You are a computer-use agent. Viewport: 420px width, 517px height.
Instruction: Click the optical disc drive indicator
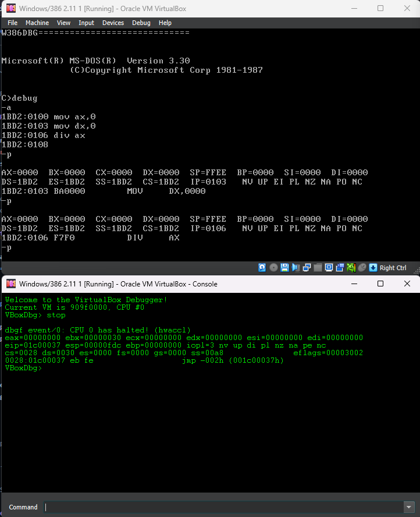[273, 268]
